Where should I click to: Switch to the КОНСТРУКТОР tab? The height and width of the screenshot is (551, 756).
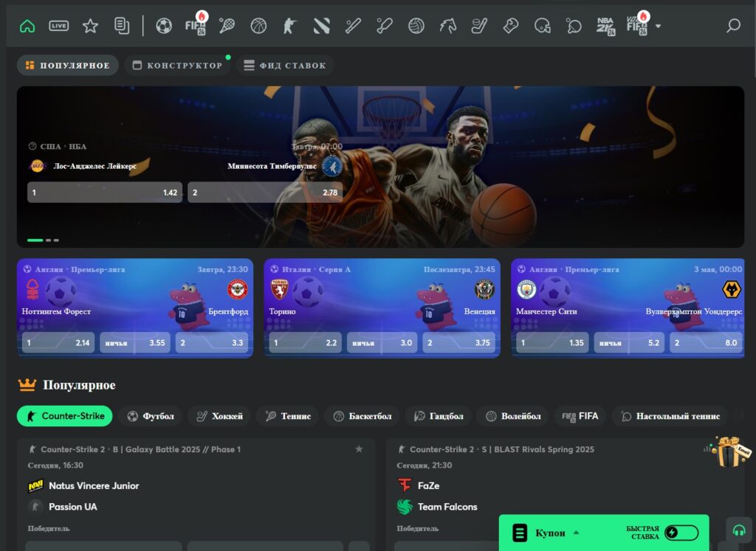click(177, 65)
